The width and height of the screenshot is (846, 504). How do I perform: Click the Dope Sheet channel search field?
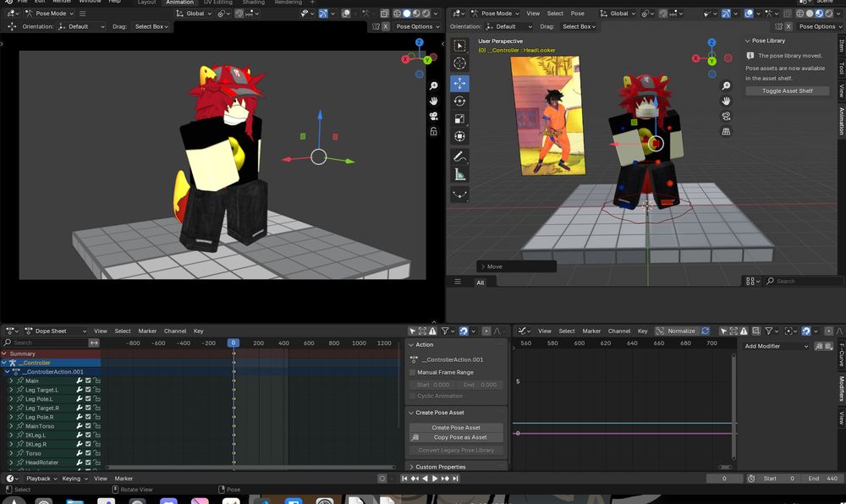pyautogui.click(x=46, y=342)
